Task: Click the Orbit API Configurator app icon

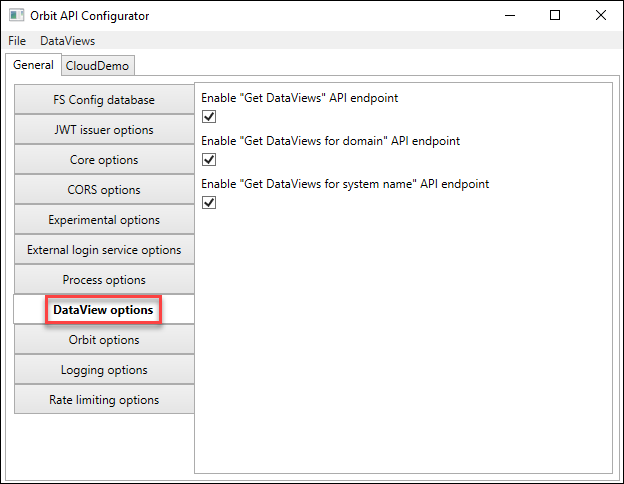Action: tap(16, 16)
